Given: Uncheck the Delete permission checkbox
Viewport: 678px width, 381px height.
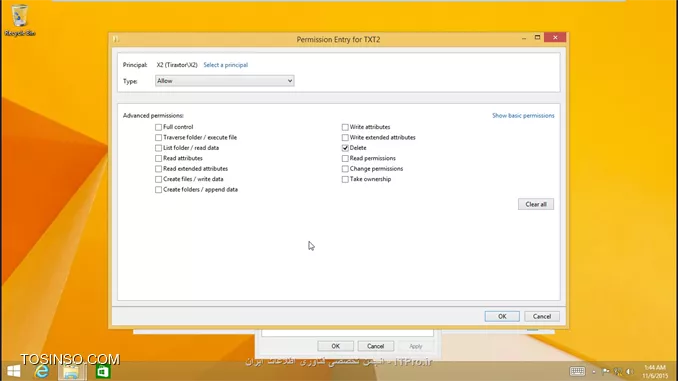Looking at the screenshot, I should click(x=345, y=148).
